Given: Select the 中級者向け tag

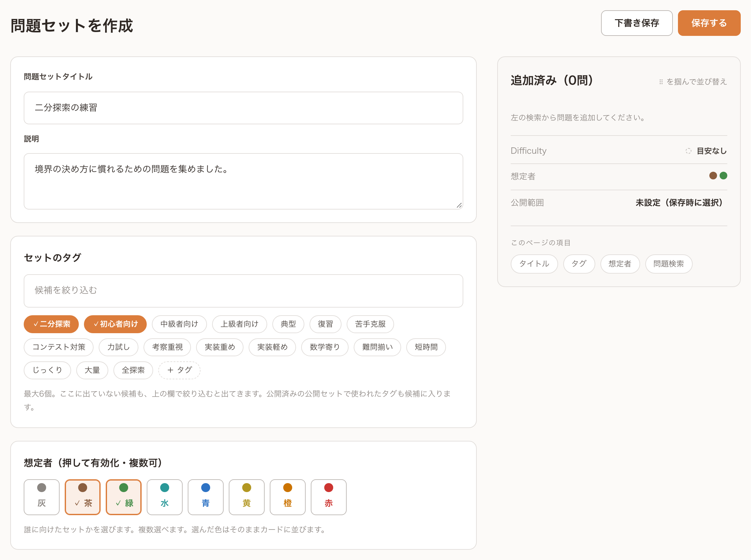Looking at the screenshot, I should click(x=179, y=324).
